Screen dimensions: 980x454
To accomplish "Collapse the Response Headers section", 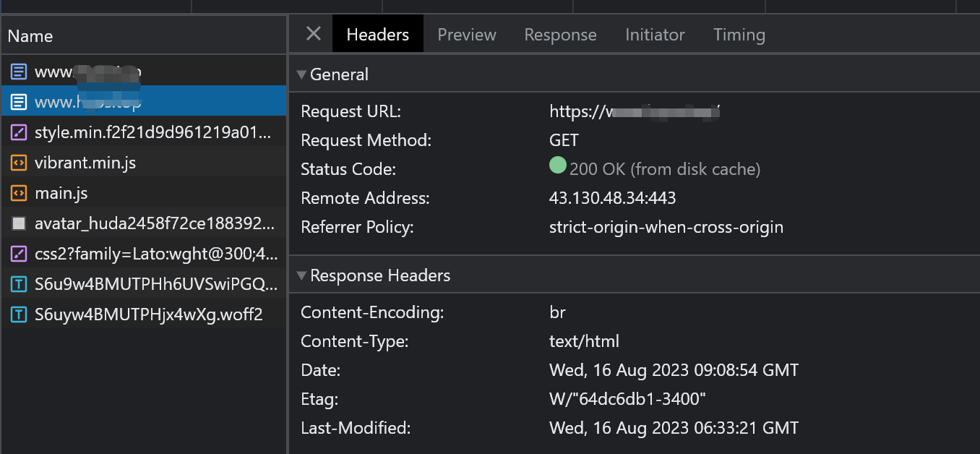I will click(302, 275).
